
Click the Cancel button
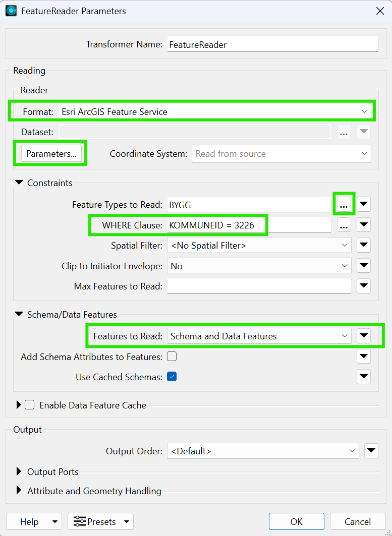click(x=358, y=522)
